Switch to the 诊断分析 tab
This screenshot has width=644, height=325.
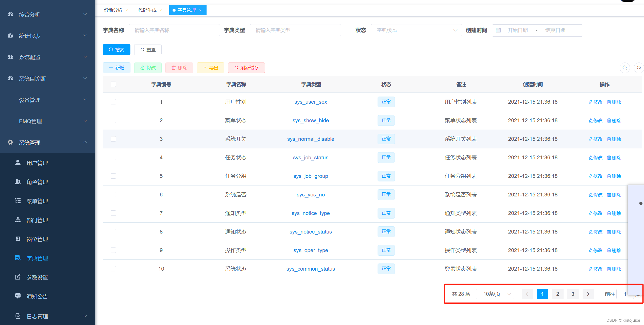(x=117, y=10)
